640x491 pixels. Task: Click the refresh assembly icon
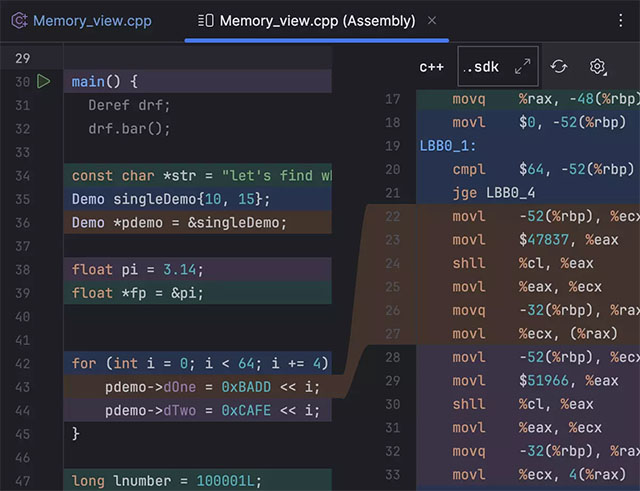(x=559, y=66)
